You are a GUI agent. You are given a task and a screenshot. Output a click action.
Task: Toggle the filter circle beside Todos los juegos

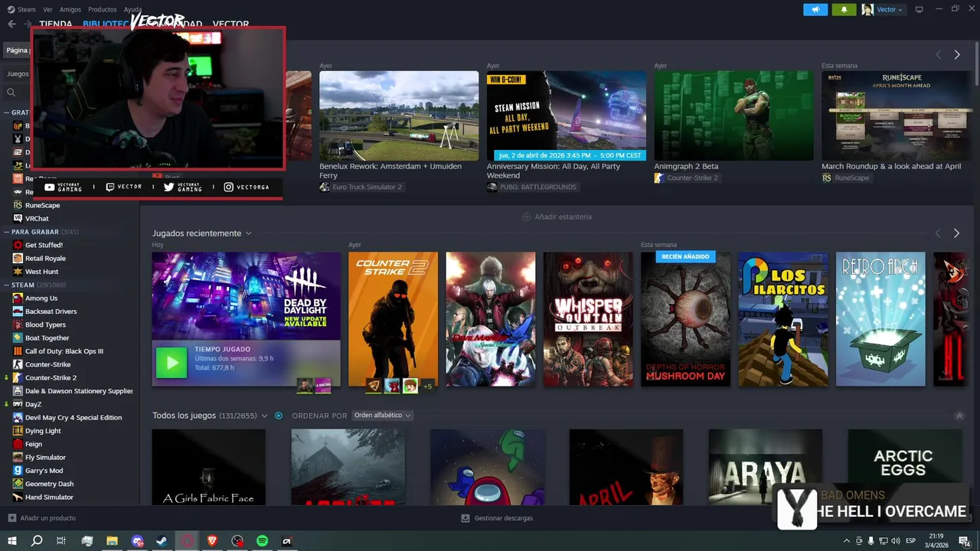pyautogui.click(x=279, y=416)
